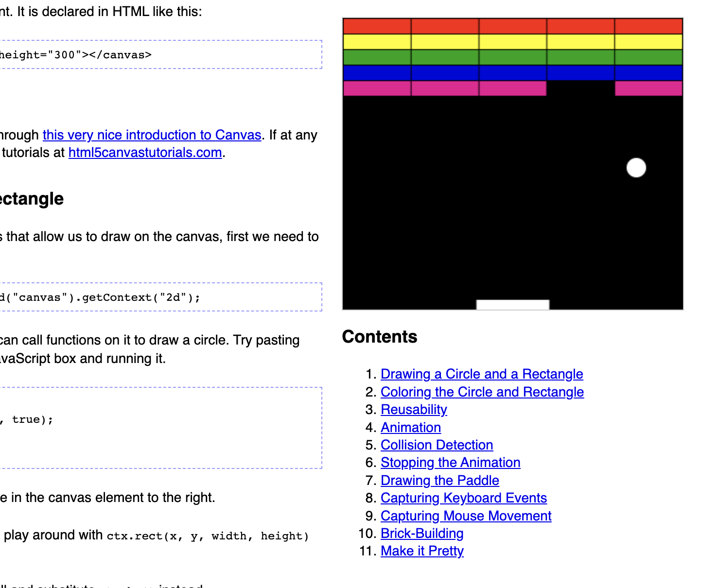Image resolution: width=702 pixels, height=588 pixels.
Task: Click the rightmost blue brick
Action: click(x=648, y=73)
